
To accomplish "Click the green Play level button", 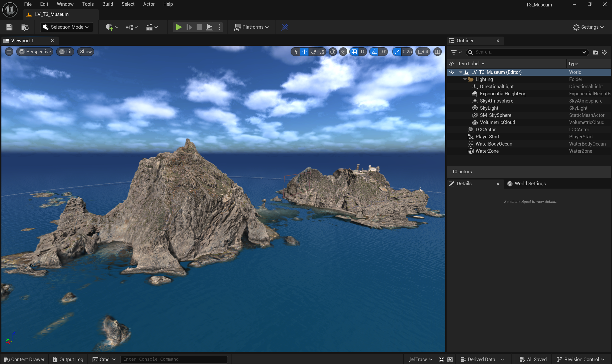I will (179, 27).
